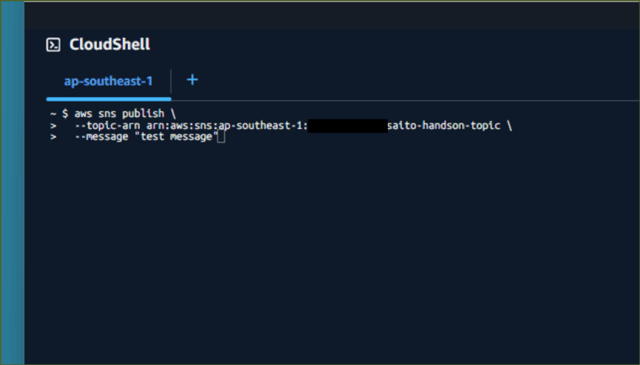Click the '~ $' shell prompt
This screenshot has width=640, height=365.
[x=59, y=114]
